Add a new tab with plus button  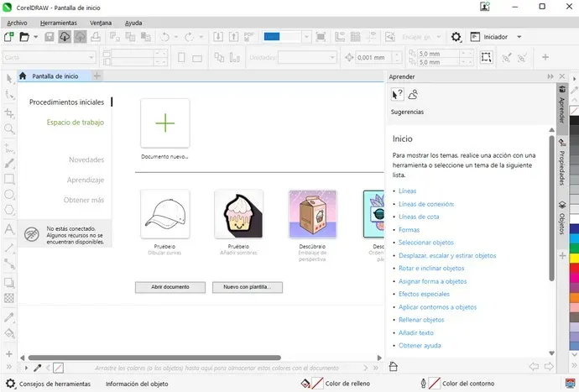(x=97, y=76)
